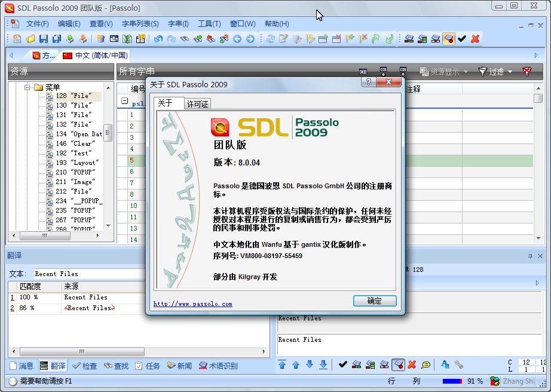Click the 文本 field showing Recent Files
This screenshot has width=551, height=392.
[x=90, y=274]
